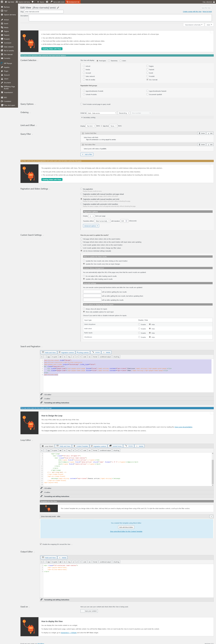
Task: Click into the Description text box
Action: click(120, 18)
